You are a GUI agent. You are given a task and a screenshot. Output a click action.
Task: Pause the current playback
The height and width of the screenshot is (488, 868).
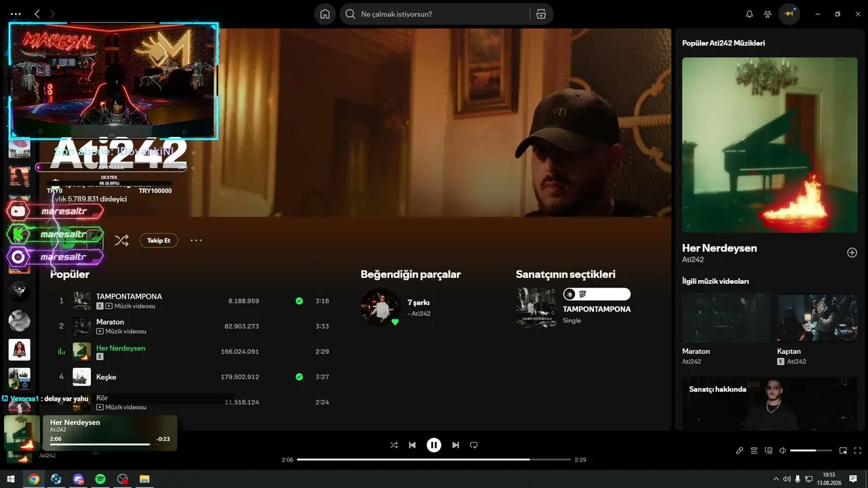(434, 445)
